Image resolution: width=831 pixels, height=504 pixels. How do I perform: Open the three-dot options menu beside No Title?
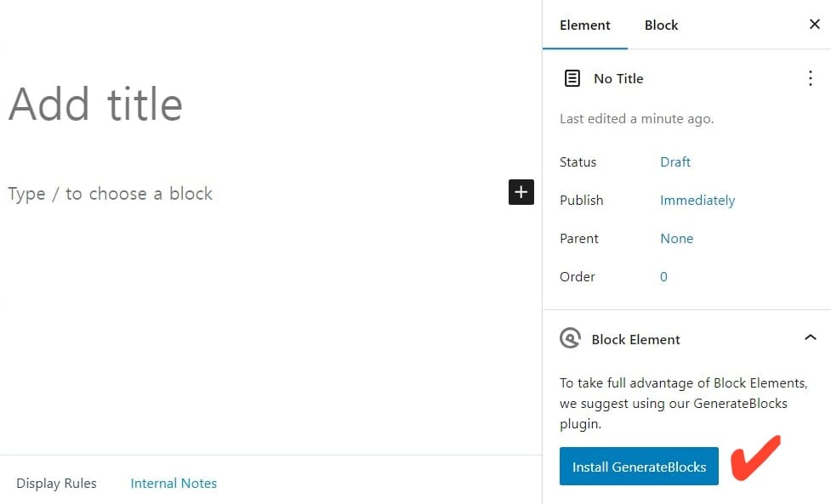point(810,78)
